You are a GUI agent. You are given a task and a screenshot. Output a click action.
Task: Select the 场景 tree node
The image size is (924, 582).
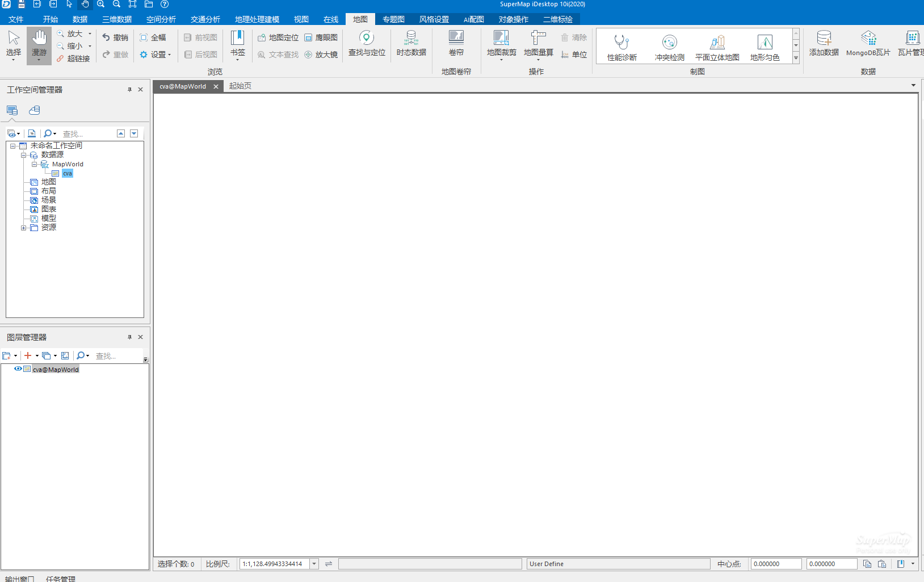(49, 200)
